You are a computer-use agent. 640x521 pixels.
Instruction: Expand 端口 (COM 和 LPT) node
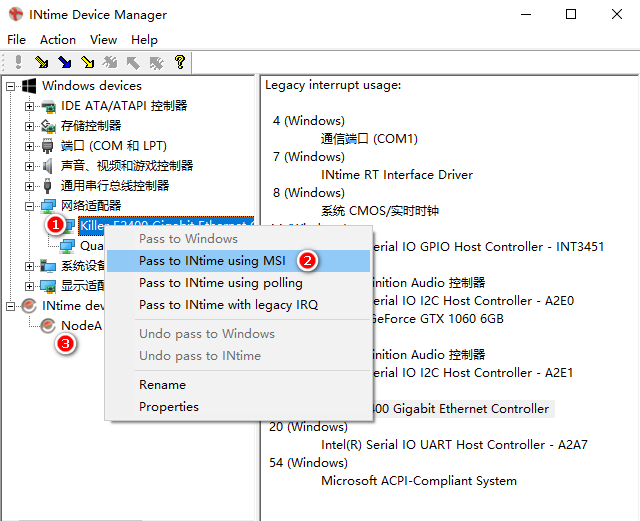point(29,146)
